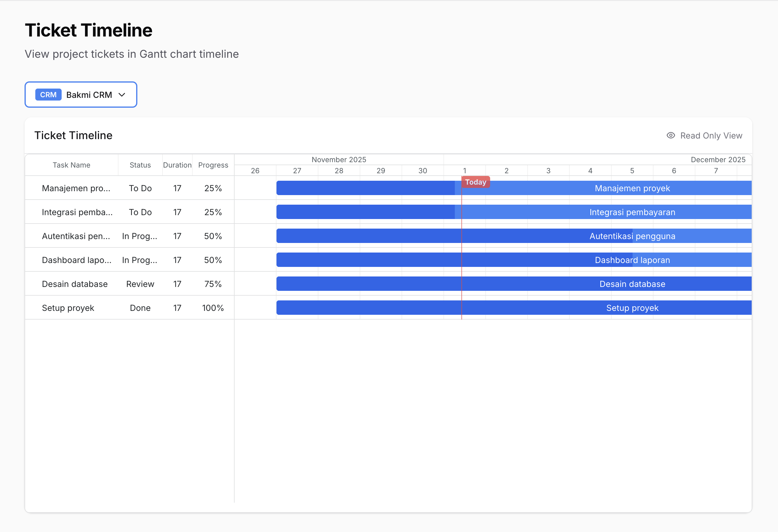
Task: Click the Status column header
Action: (x=140, y=165)
